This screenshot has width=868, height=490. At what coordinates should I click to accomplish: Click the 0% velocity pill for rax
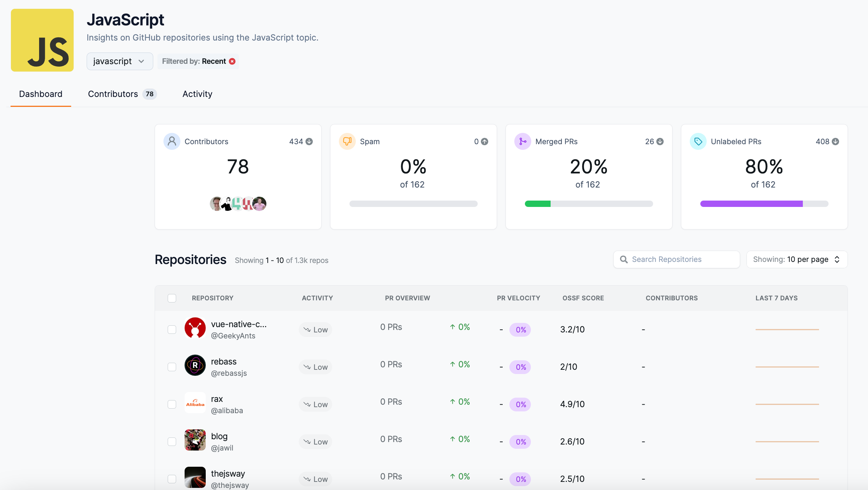click(521, 404)
